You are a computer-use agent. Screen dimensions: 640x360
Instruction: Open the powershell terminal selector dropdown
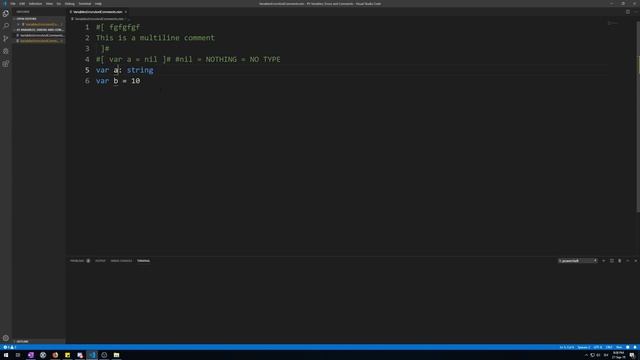(578, 260)
